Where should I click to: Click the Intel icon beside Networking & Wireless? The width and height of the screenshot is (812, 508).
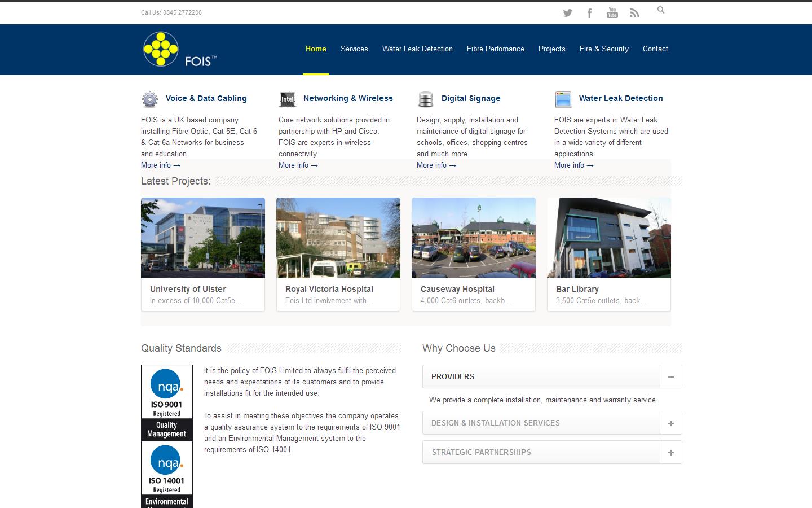point(288,99)
